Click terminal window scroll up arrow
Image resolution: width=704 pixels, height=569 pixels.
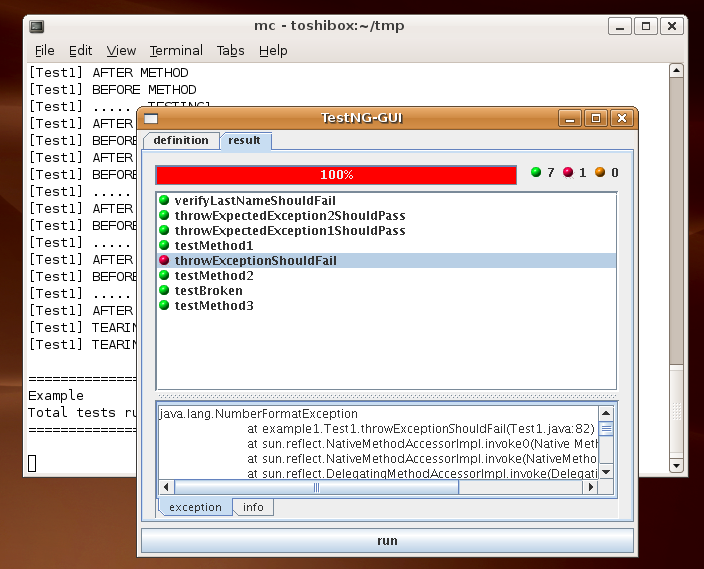pos(676,71)
